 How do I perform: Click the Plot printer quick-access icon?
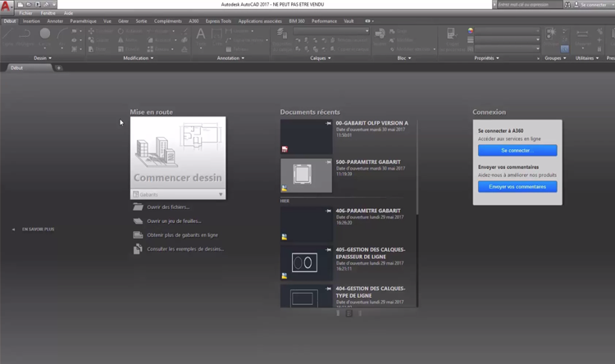[46, 4]
